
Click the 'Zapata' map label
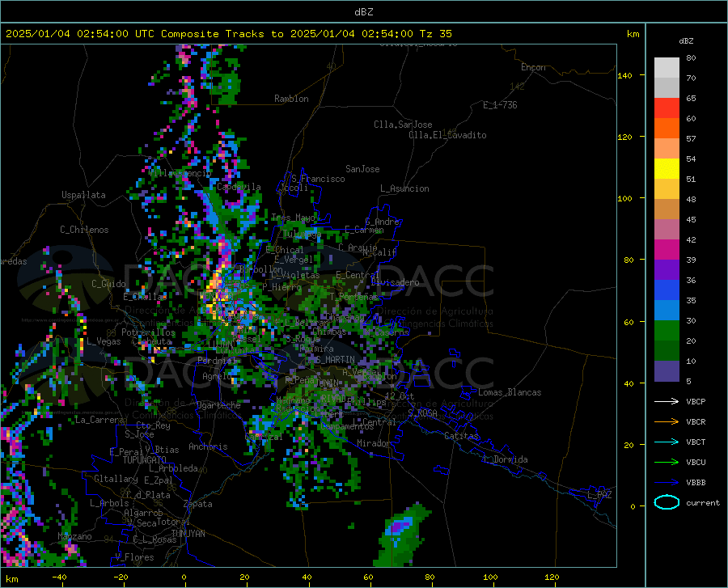(x=198, y=504)
